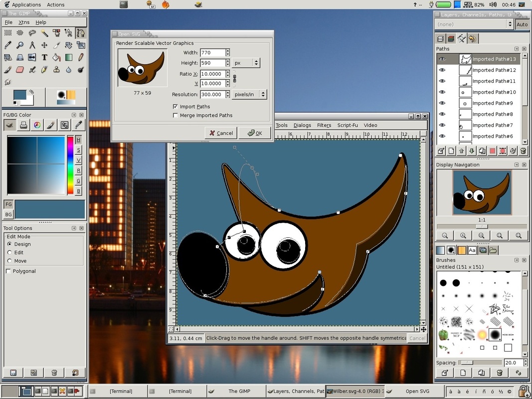Viewport: 532px width, 399px height.
Task: Confirm SVG import with the OK button
Action: (255, 133)
